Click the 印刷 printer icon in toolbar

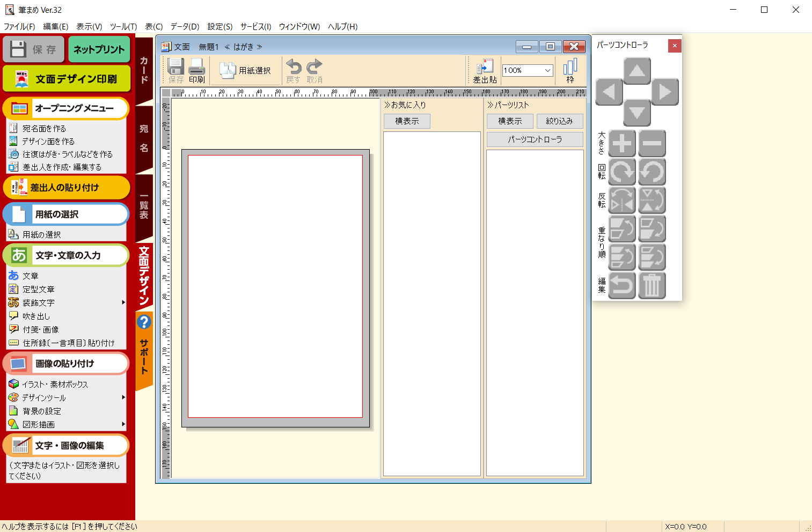197,71
